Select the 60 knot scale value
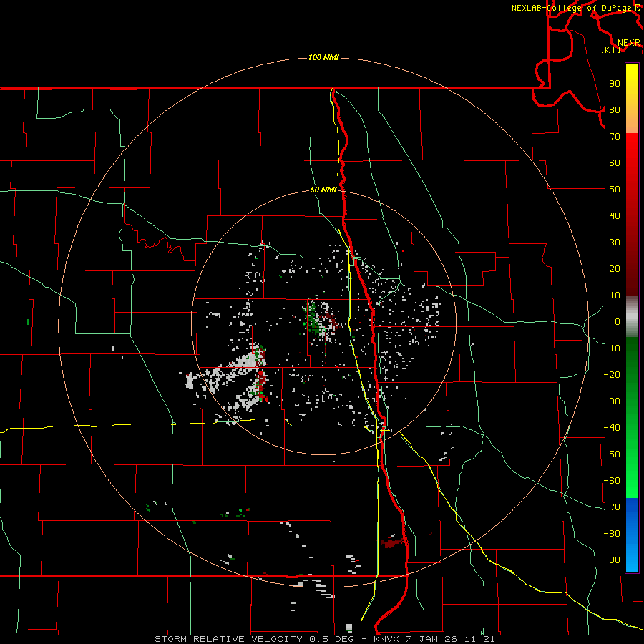644x644 pixels. pyautogui.click(x=615, y=163)
